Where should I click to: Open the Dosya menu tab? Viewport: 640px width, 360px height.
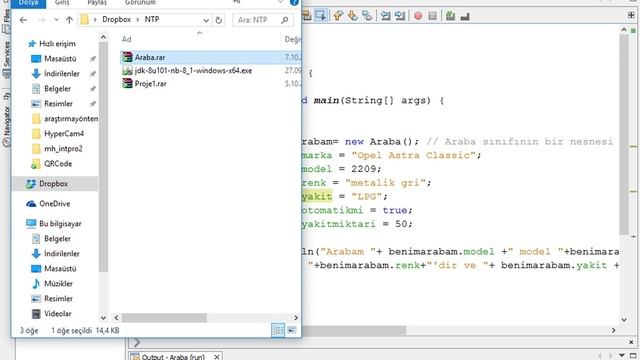(x=29, y=3)
